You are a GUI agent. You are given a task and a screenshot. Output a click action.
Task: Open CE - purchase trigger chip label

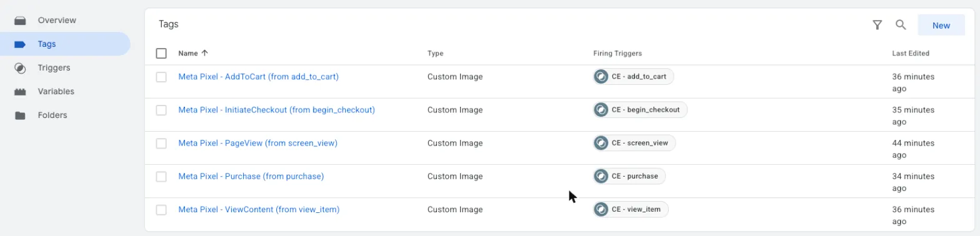(x=635, y=176)
